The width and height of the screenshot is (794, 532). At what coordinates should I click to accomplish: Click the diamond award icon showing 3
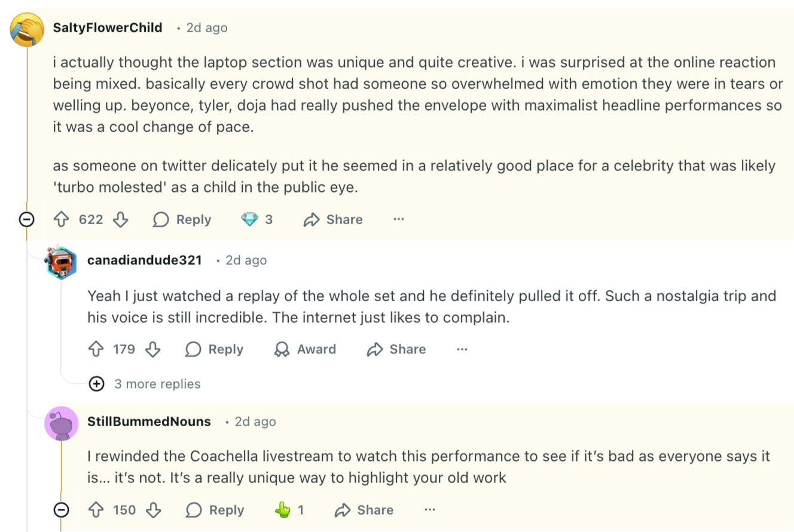[x=249, y=220]
